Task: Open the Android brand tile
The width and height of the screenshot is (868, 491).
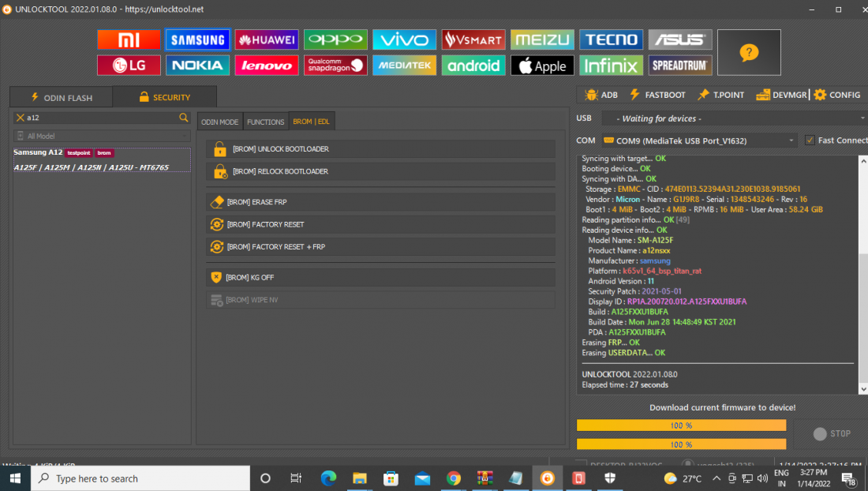Action: click(x=473, y=66)
